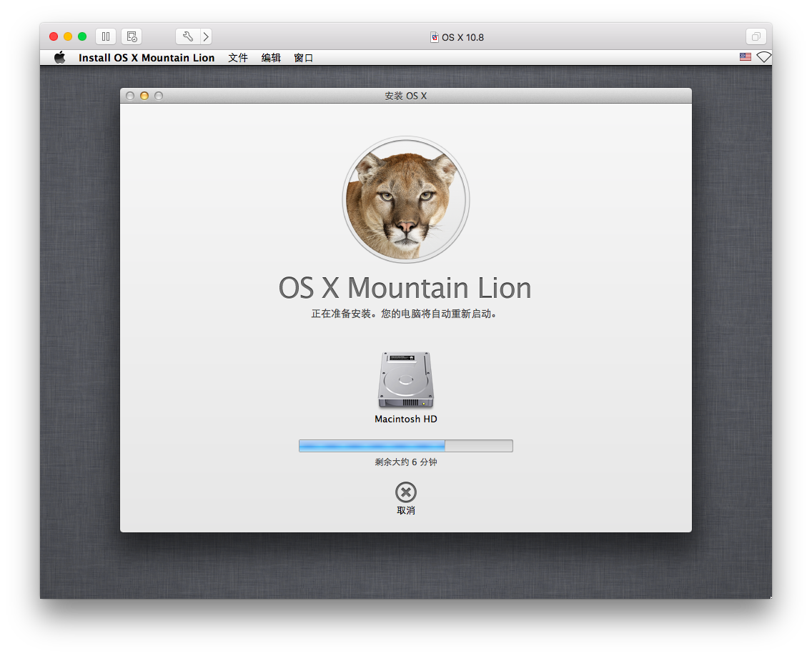Open the 窗口 menu
This screenshot has width=812, height=656.
click(303, 57)
